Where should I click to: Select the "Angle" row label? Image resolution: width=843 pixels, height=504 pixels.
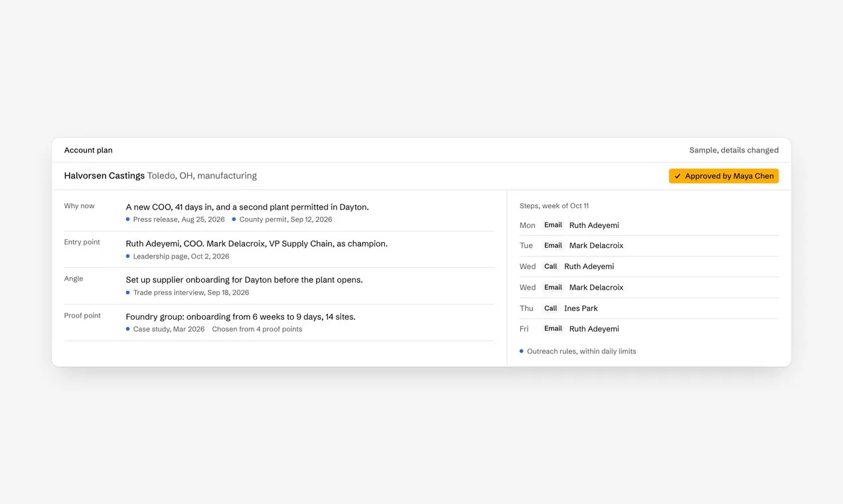(74, 279)
